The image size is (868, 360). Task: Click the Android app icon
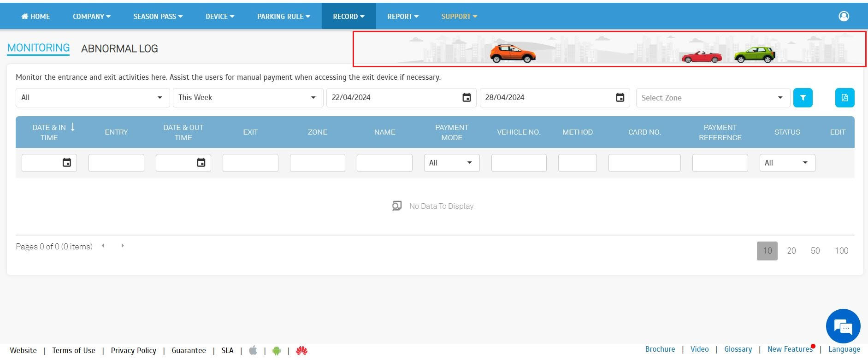[x=277, y=351]
